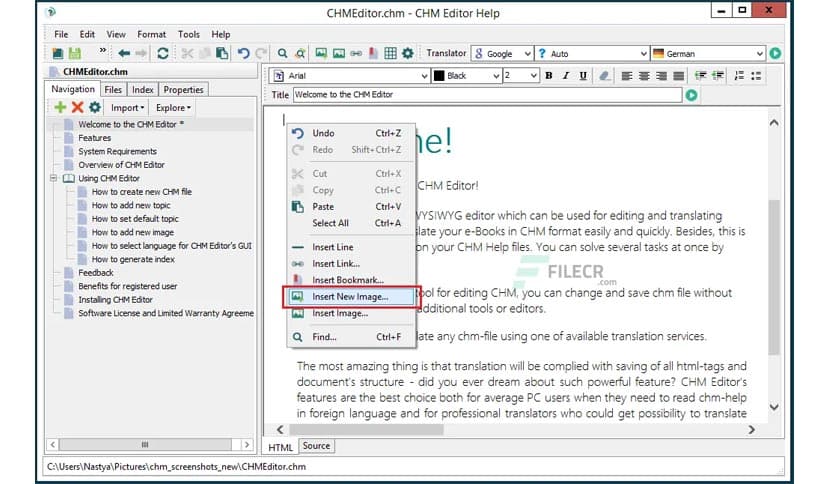The height and width of the screenshot is (484, 836).
Task: Start translation with green play button beside German
Action: (775, 53)
